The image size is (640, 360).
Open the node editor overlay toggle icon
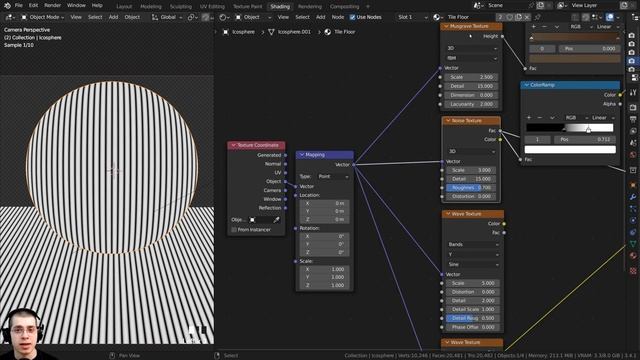point(610,17)
